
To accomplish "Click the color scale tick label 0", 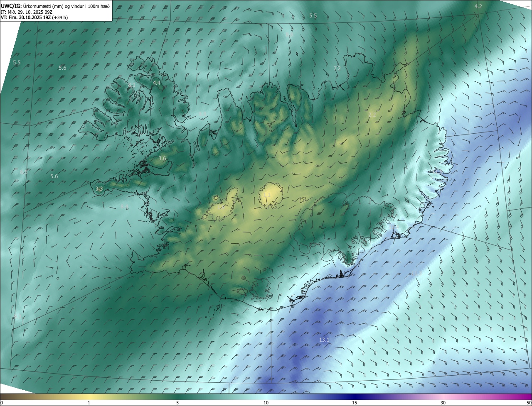I will coord(2,403).
